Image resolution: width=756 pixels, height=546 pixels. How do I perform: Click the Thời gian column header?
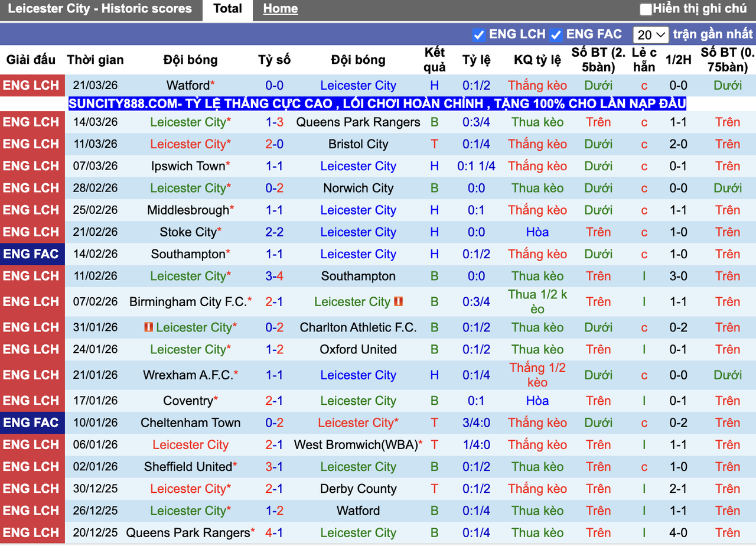coord(96,60)
